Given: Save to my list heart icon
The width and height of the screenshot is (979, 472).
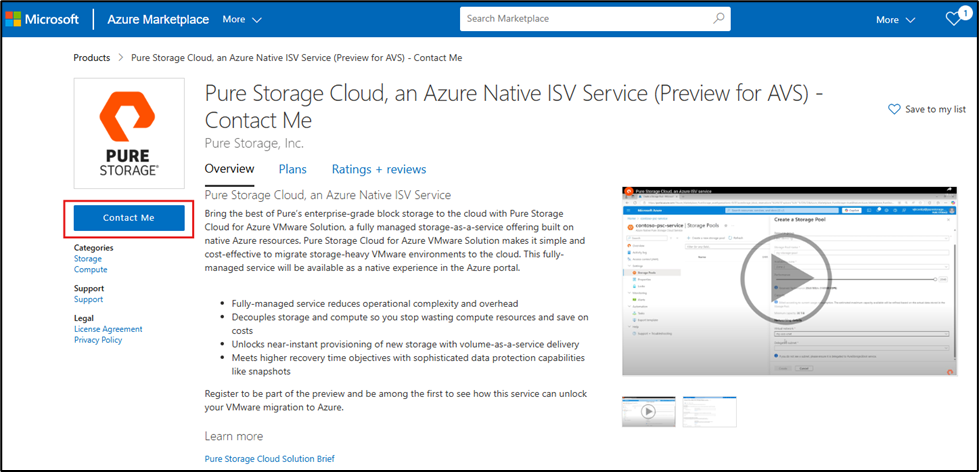Looking at the screenshot, I should coord(894,109).
